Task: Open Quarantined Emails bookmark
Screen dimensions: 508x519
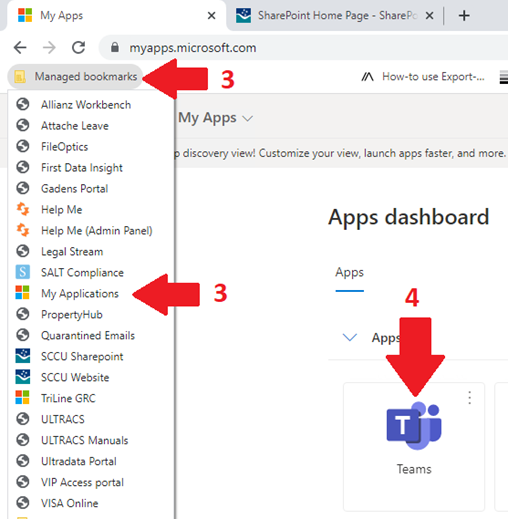Action: (x=91, y=336)
